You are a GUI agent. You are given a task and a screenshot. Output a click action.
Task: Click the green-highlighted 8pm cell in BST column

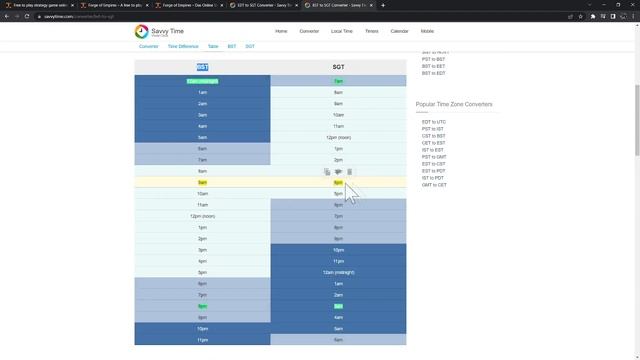click(x=202, y=306)
